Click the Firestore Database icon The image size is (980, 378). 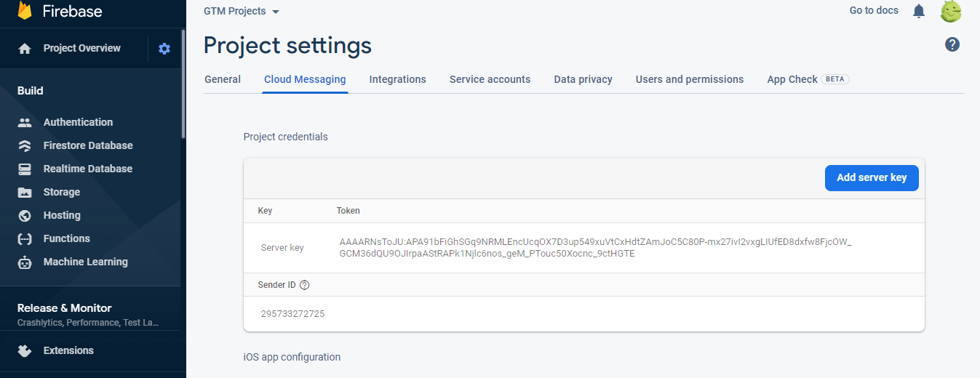pos(25,145)
